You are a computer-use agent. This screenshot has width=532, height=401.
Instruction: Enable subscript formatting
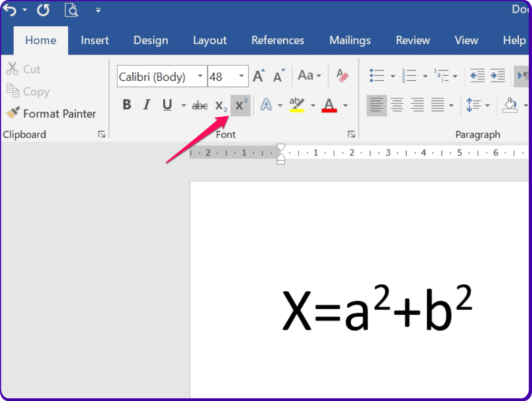(x=221, y=105)
